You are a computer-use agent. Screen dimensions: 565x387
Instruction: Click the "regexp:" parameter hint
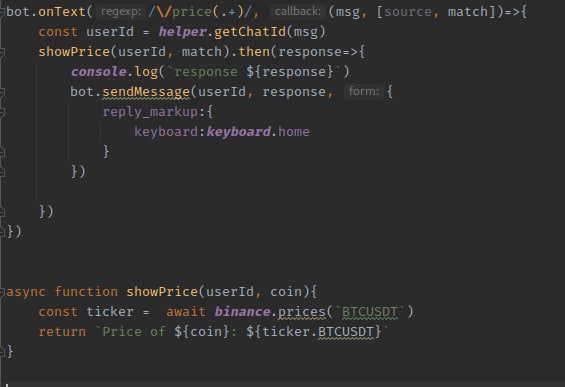point(121,12)
